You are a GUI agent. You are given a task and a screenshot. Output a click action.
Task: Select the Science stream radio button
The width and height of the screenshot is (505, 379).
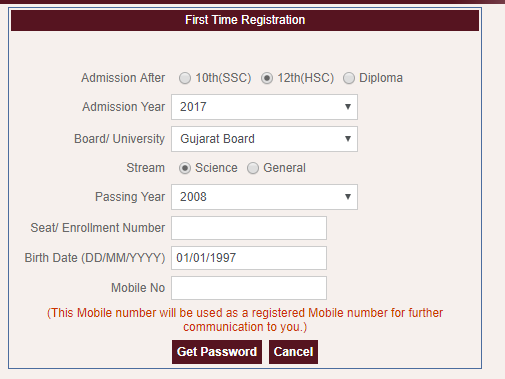185,168
